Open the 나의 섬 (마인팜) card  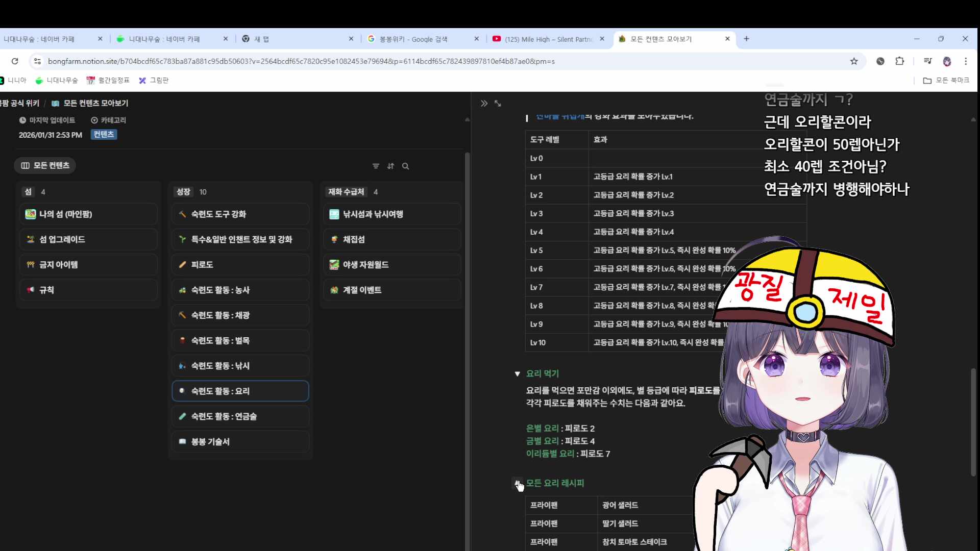(89, 214)
